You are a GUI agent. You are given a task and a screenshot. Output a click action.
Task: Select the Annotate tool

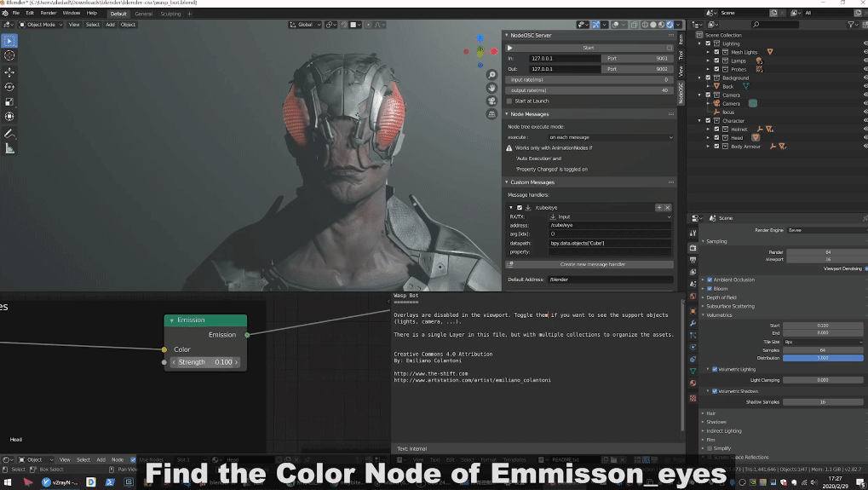(9, 134)
